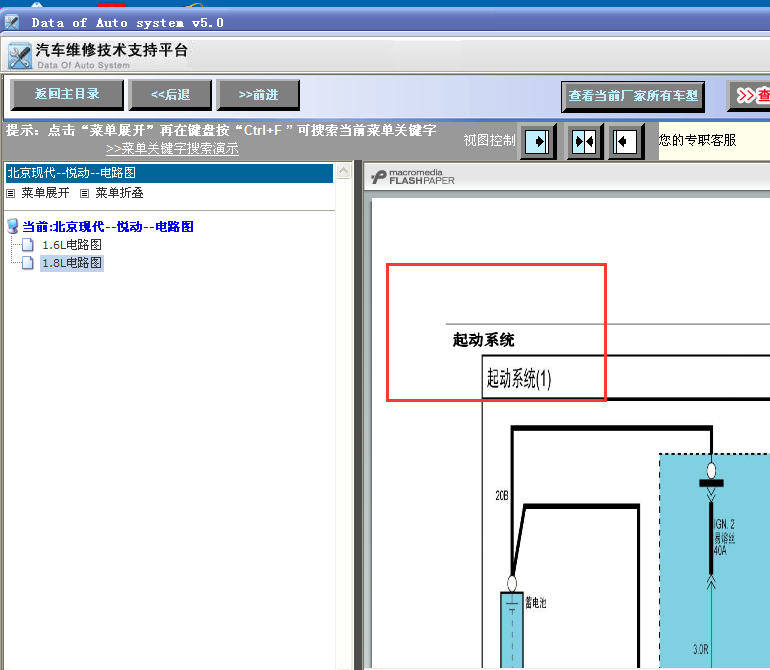Click the 3.0R wire label in the diagram
This screenshot has width=770, height=670.
(x=701, y=649)
